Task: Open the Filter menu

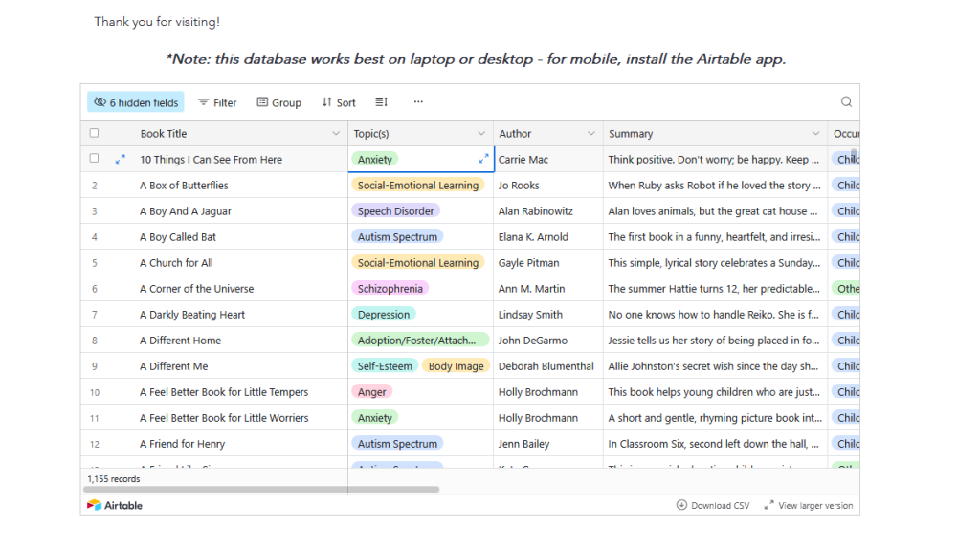Action: 217,102
